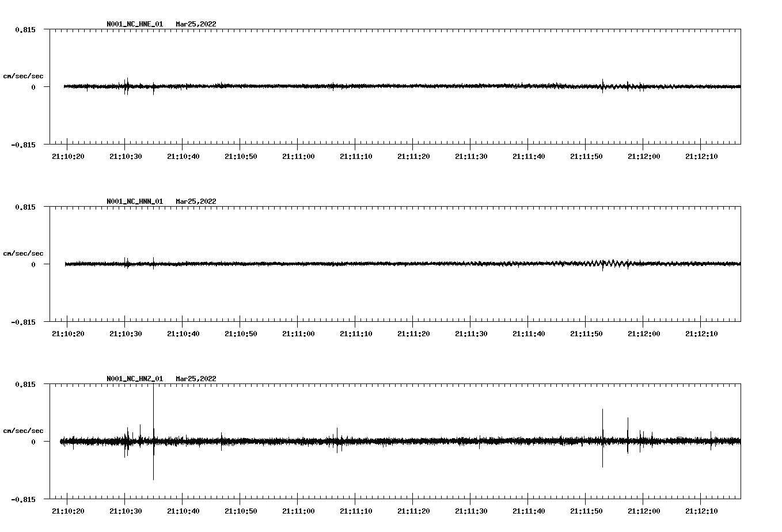Click the 21:12:10 time label under HNN plot

(701, 333)
